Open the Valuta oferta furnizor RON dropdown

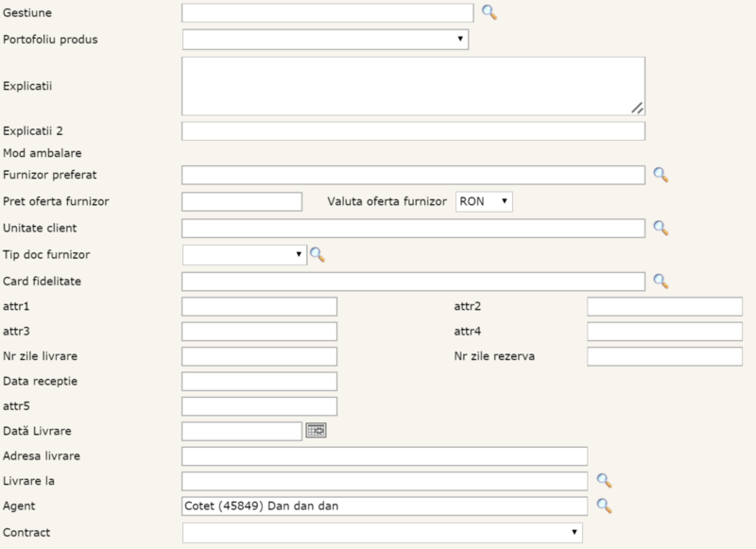[x=484, y=201]
